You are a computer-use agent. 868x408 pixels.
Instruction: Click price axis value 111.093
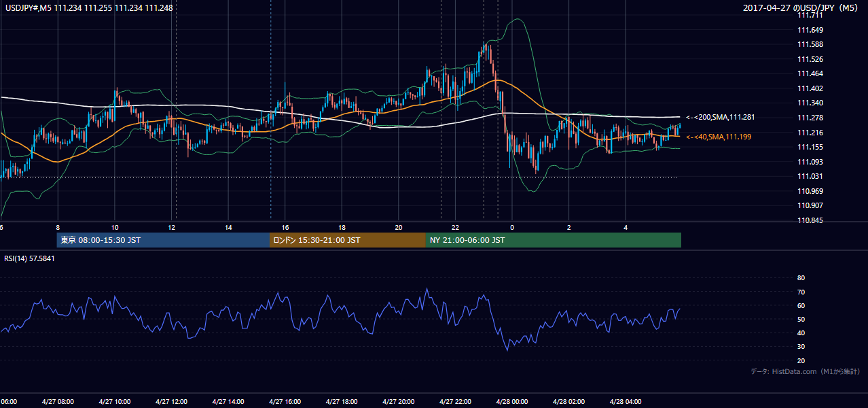(x=810, y=162)
